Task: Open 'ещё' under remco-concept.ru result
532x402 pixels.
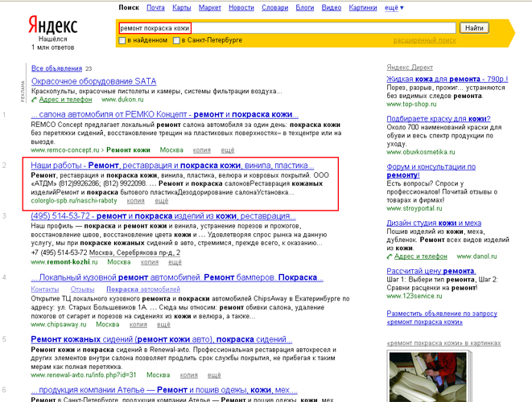Action: coord(228,150)
